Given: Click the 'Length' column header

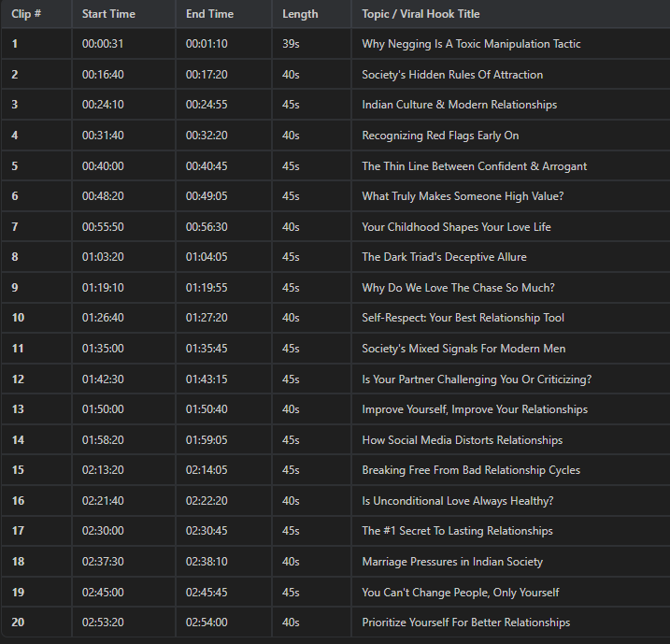Looking at the screenshot, I should pos(300,14).
